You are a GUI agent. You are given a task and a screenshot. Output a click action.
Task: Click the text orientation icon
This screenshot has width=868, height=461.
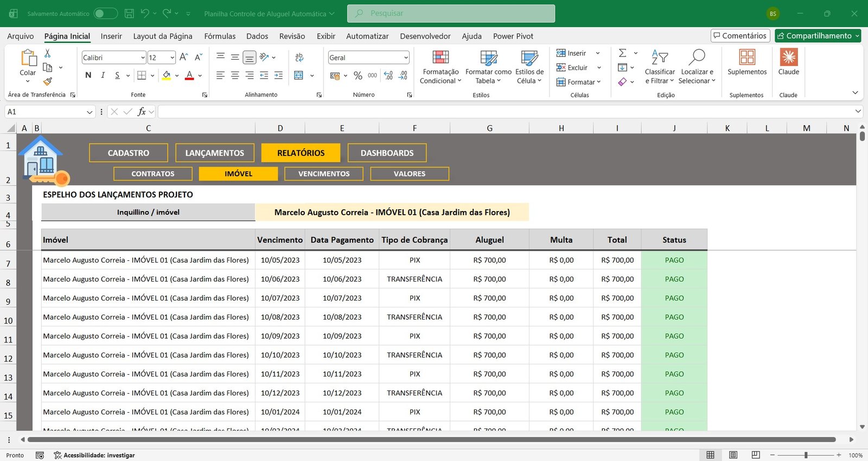point(264,57)
